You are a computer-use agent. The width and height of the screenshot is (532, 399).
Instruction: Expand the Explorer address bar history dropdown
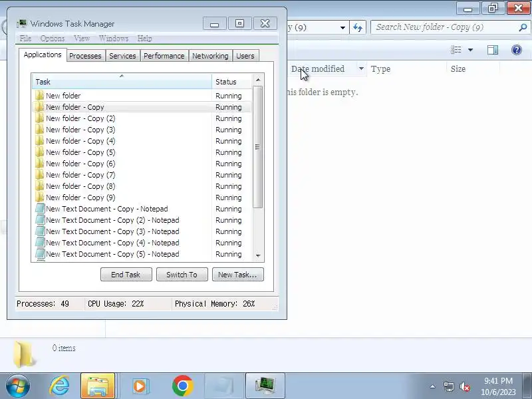tap(342, 27)
